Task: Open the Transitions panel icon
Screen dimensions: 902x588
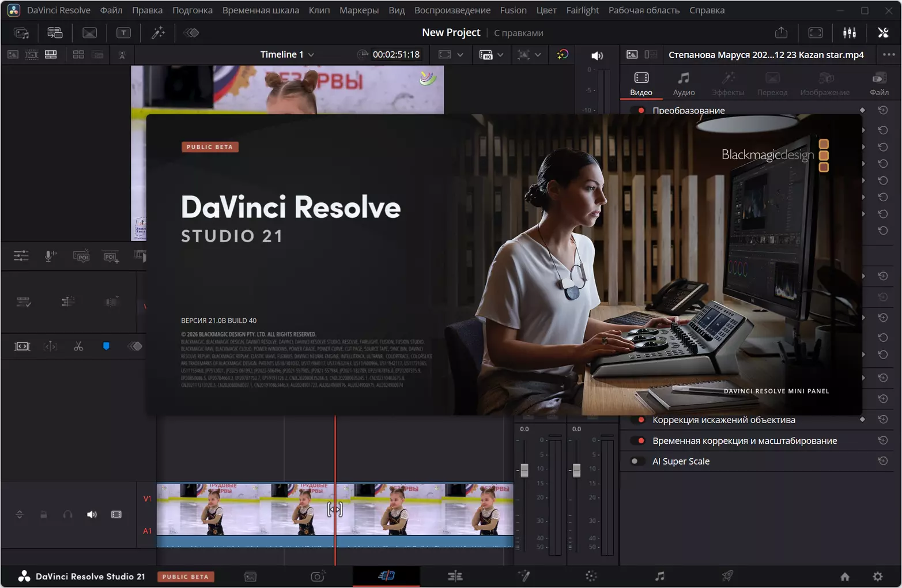Action: [x=89, y=33]
